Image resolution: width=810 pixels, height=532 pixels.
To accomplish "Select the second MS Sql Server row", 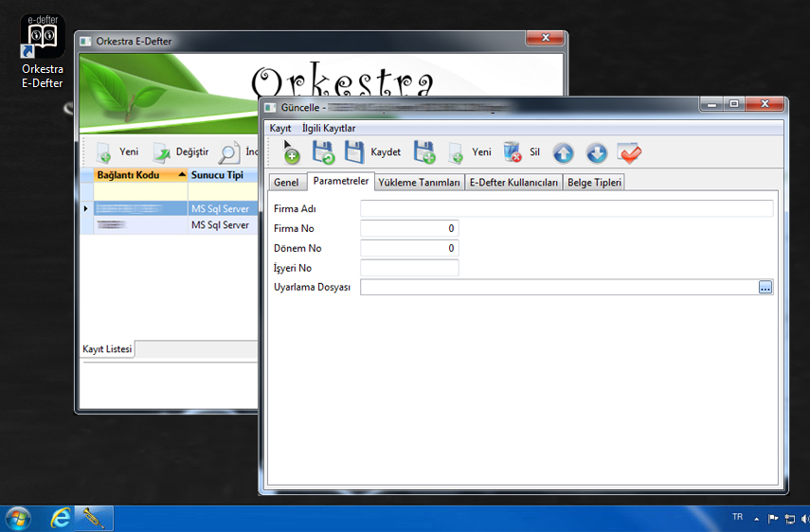I will click(170, 225).
